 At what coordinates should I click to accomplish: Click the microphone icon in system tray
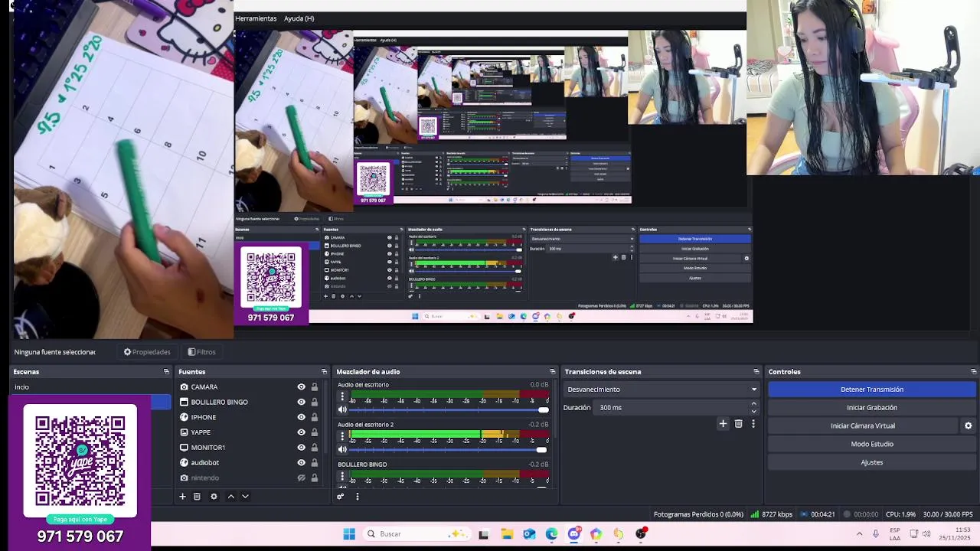point(875,534)
